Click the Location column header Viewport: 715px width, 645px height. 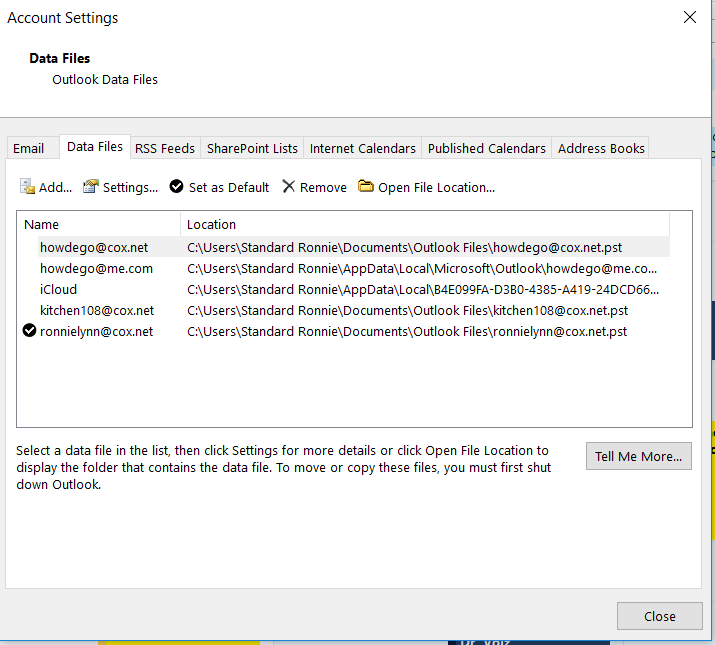coord(425,224)
